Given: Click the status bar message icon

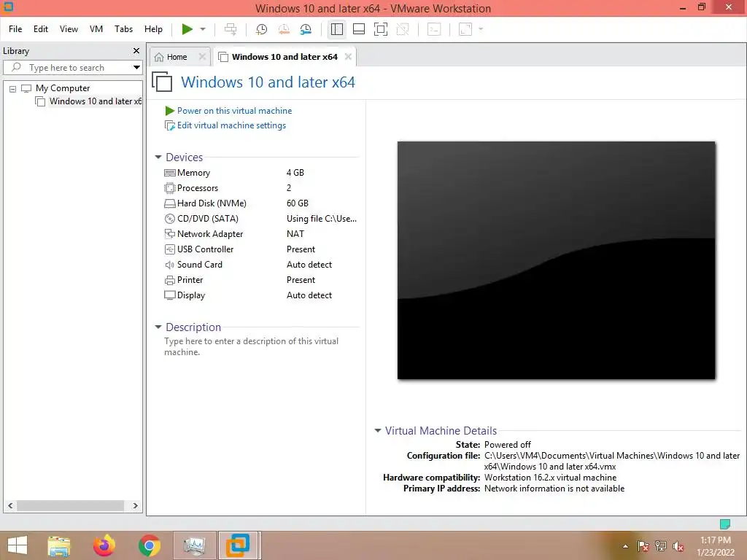Looking at the screenshot, I should (x=724, y=524).
